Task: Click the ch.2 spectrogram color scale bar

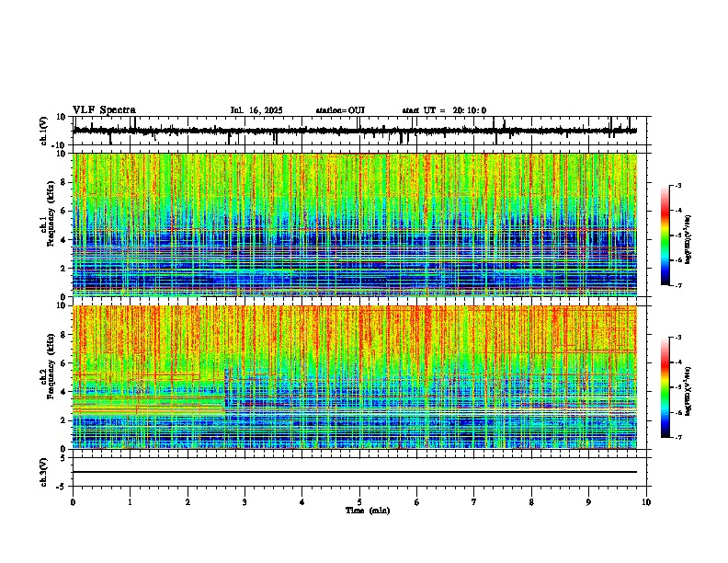Action: pyautogui.click(x=665, y=387)
